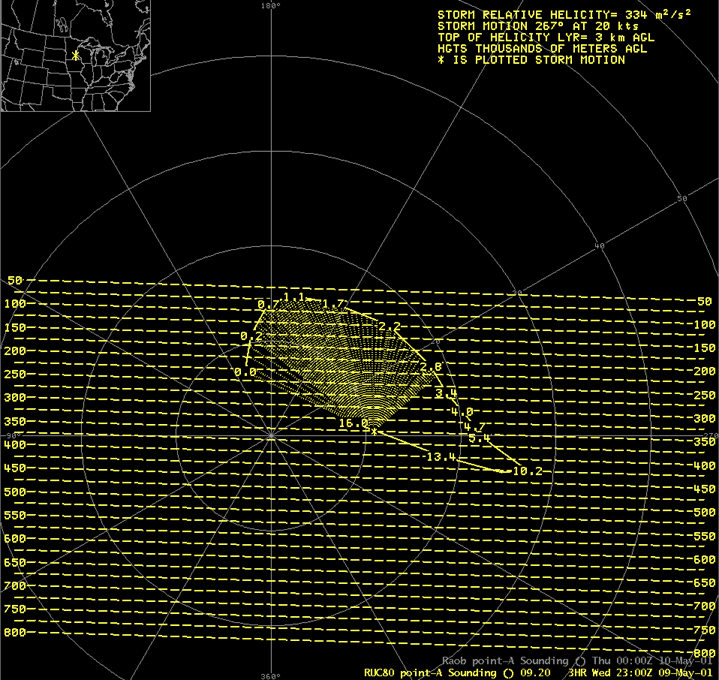Viewport: 719px width, 680px height.
Task: Select the 'STORM RELATIVE HELICITY= 334' text line
Action: click(x=564, y=15)
